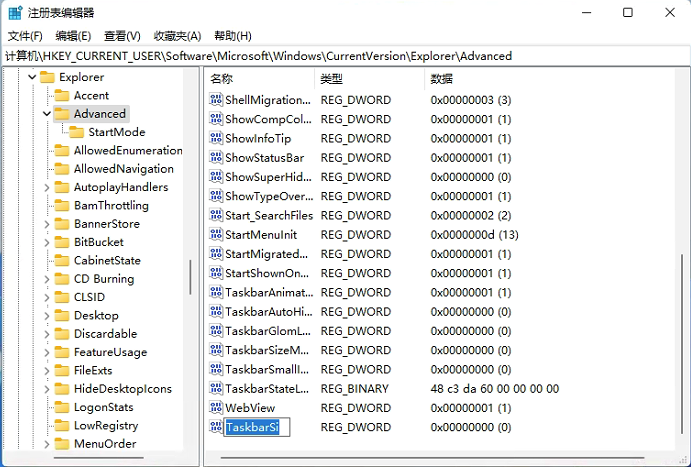
Task: Expand the CLSID tree node
Action: pyautogui.click(x=47, y=297)
